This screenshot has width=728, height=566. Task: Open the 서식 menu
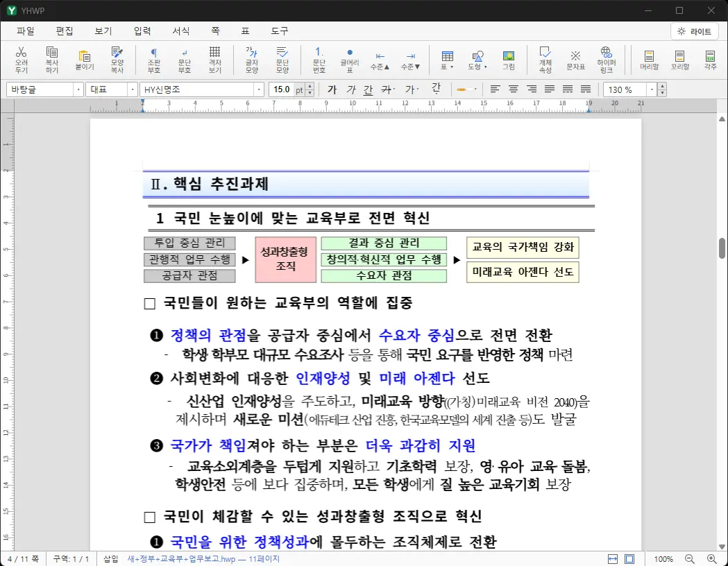click(181, 31)
